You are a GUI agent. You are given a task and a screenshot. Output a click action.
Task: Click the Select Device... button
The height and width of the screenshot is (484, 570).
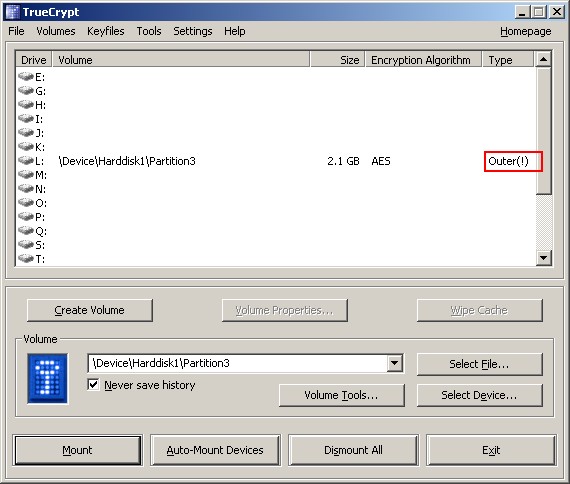(479, 395)
